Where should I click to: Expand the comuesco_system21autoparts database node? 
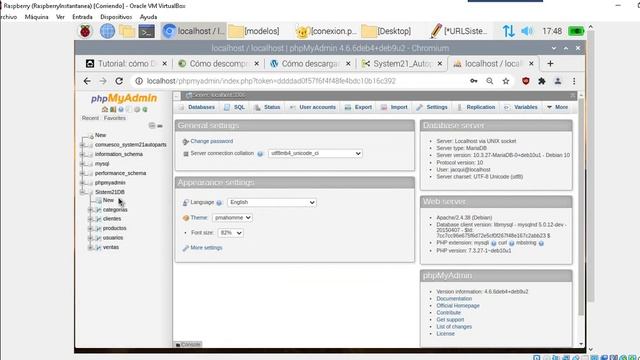[x=82, y=145]
